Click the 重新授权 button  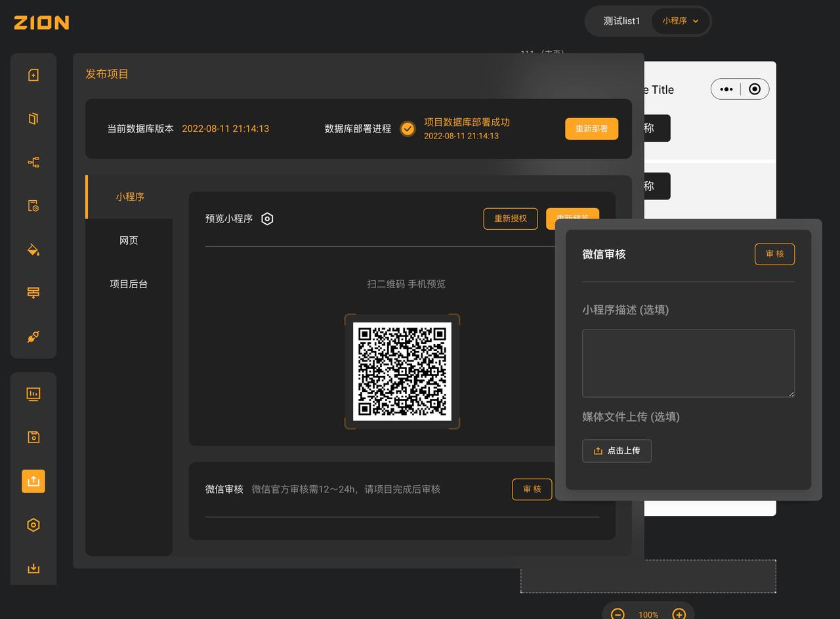[511, 219]
